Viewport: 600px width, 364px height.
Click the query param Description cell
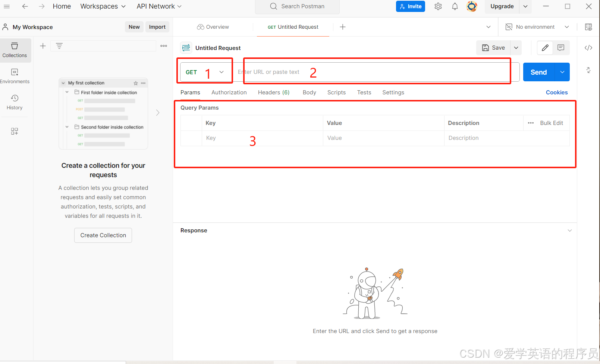coord(507,138)
